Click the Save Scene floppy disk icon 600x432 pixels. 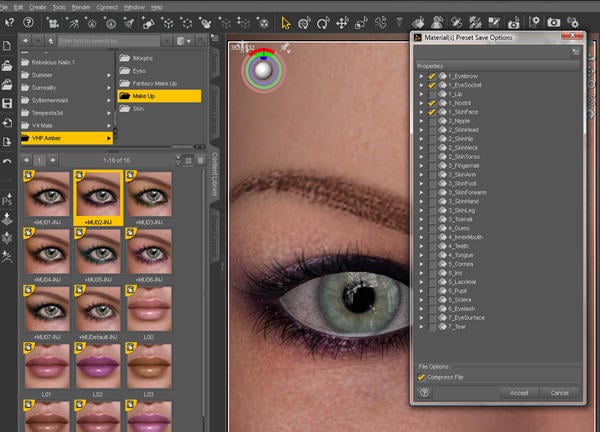tap(8, 103)
